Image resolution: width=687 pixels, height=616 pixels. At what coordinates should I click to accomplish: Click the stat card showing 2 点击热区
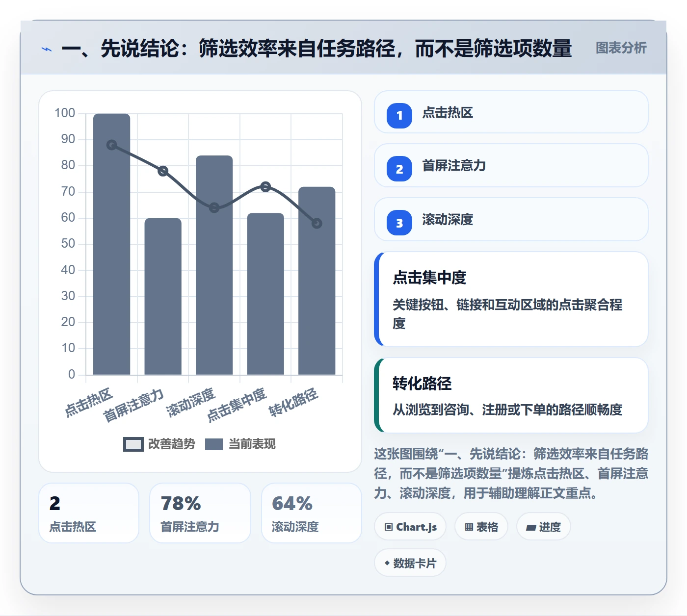click(89, 513)
